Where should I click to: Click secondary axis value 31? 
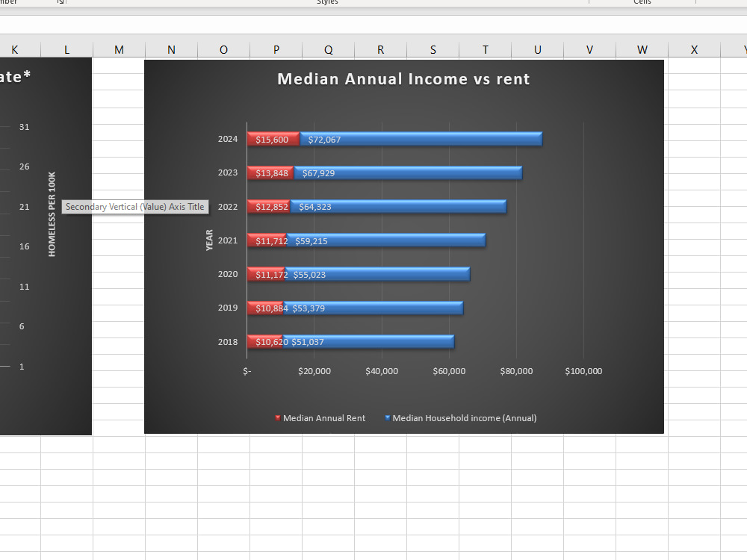point(25,127)
